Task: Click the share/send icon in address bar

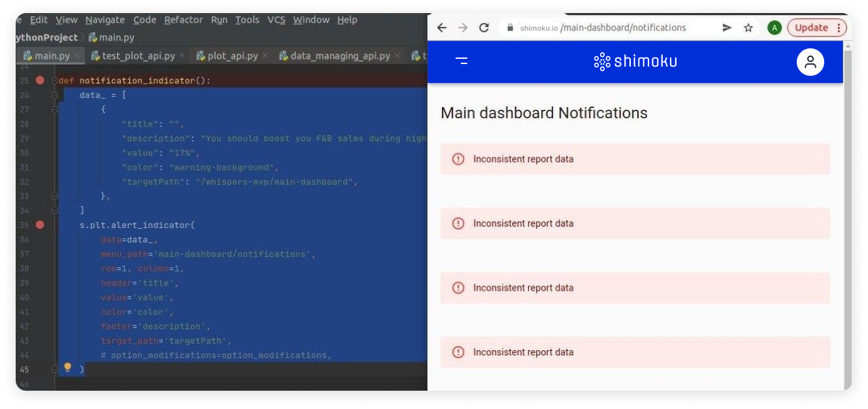Action: click(x=727, y=27)
